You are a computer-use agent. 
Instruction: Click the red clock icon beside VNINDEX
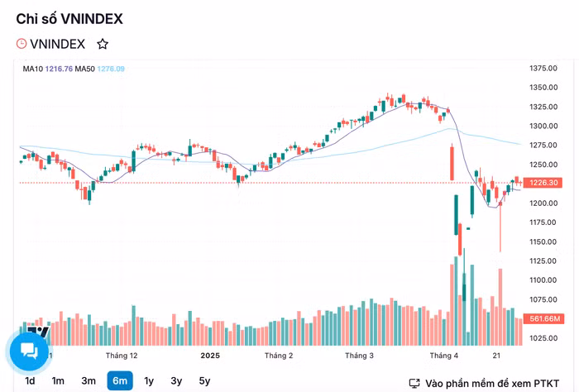[22, 45]
